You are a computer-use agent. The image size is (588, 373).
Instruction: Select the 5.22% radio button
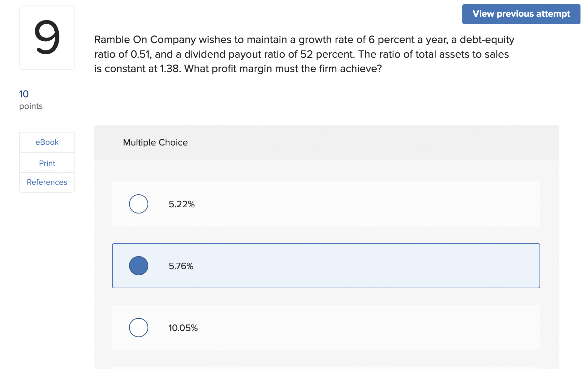139,204
